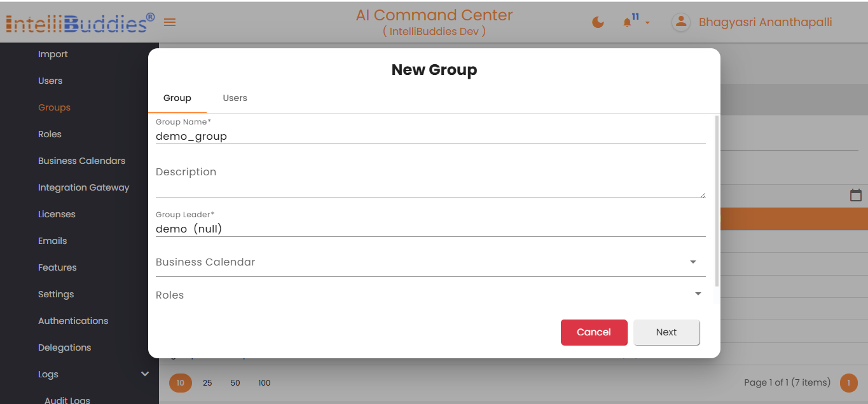This screenshot has height=404, width=868.
Task: Click the Group Name input field
Action: 430,136
